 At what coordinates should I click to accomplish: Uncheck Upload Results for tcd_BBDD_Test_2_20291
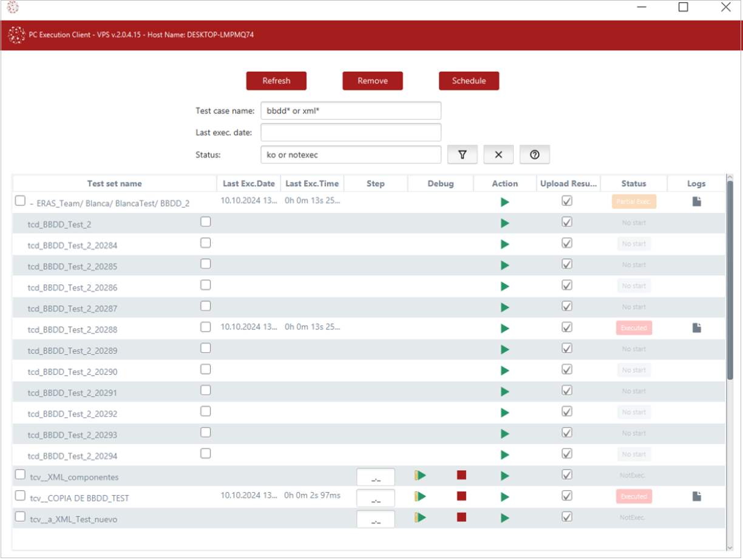566,391
